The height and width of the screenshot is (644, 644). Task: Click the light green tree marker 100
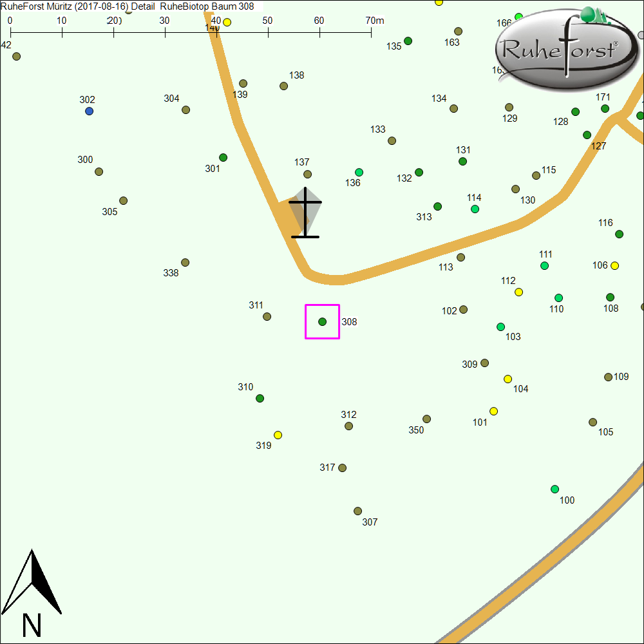click(x=554, y=489)
